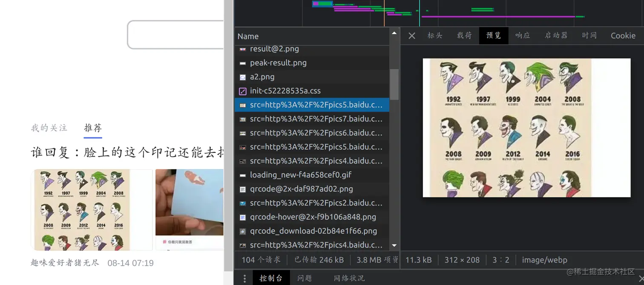Click the image icon beside qrcode@2x-daf987ad02.png
644x285 pixels.
(243, 189)
